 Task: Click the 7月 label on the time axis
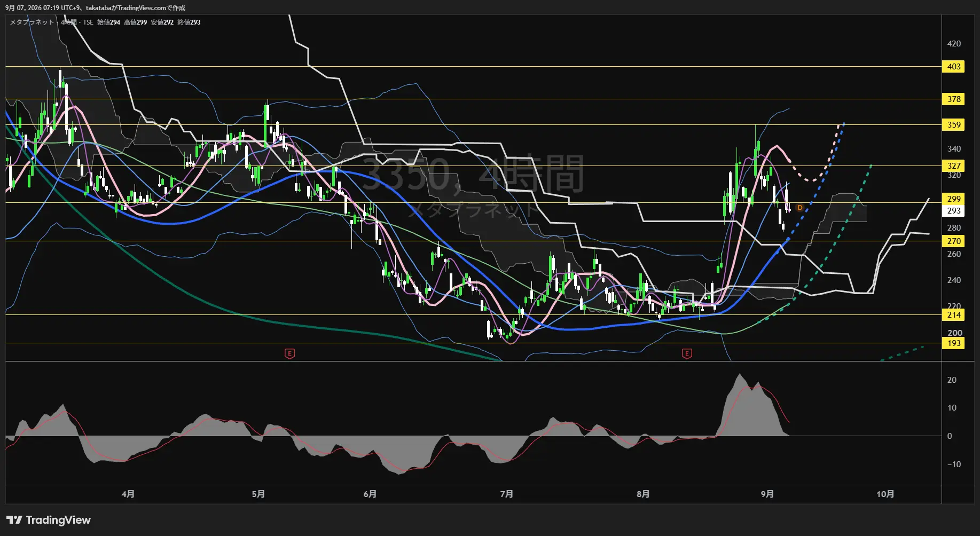click(x=507, y=494)
